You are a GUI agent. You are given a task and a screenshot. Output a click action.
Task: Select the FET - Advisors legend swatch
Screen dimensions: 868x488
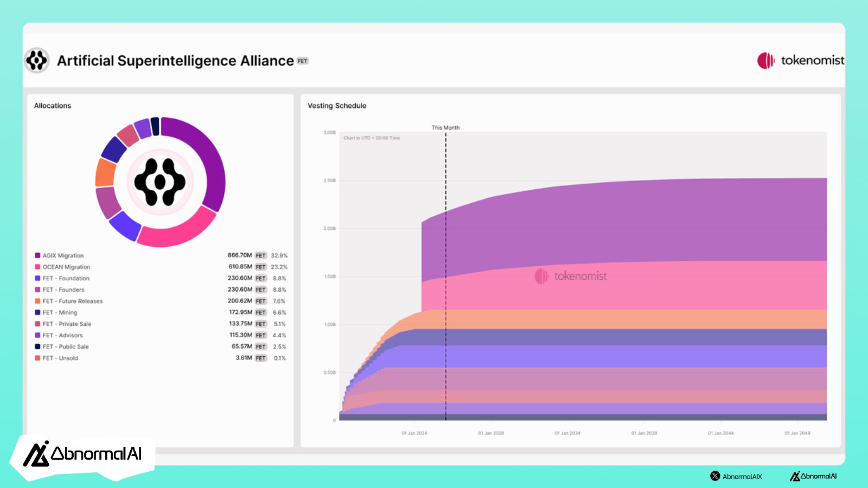(37, 335)
